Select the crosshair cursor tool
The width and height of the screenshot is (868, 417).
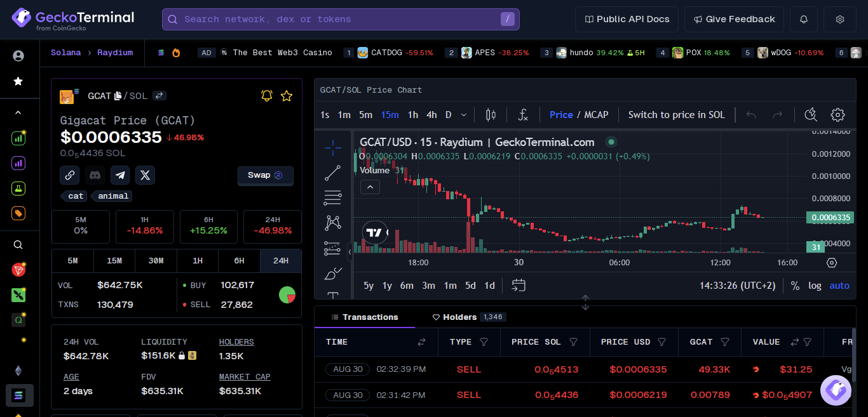(333, 148)
